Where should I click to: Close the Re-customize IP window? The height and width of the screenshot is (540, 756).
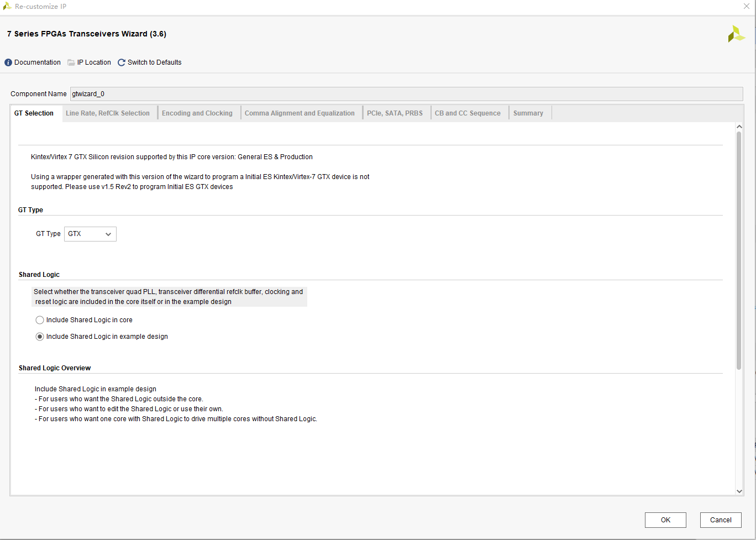coord(746,6)
